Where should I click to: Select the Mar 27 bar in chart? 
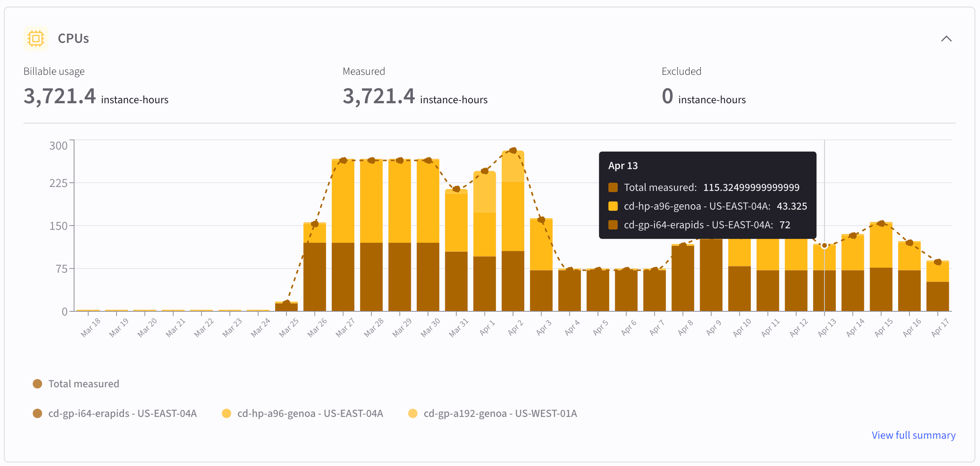343,235
